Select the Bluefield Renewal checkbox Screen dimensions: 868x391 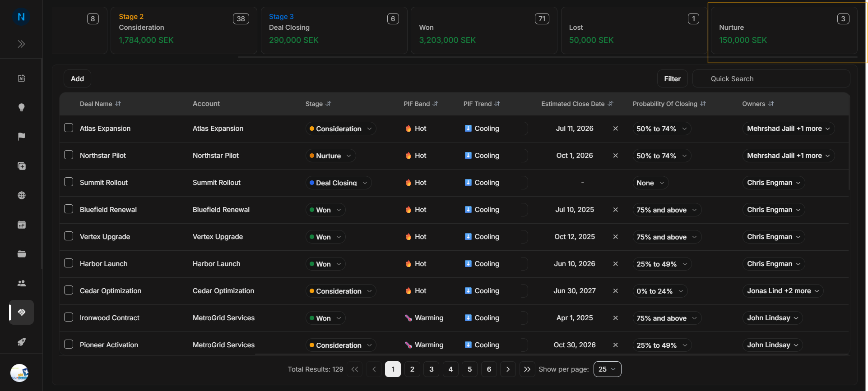click(x=69, y=209)
